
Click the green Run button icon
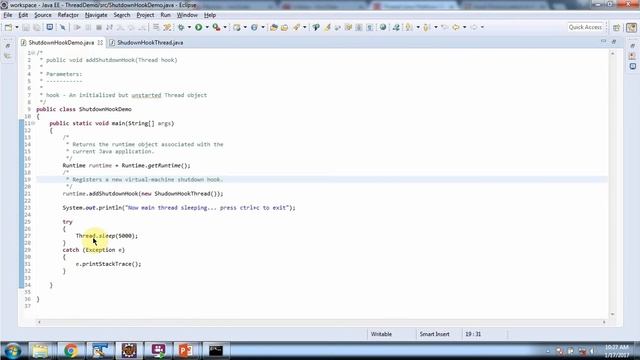199,27
